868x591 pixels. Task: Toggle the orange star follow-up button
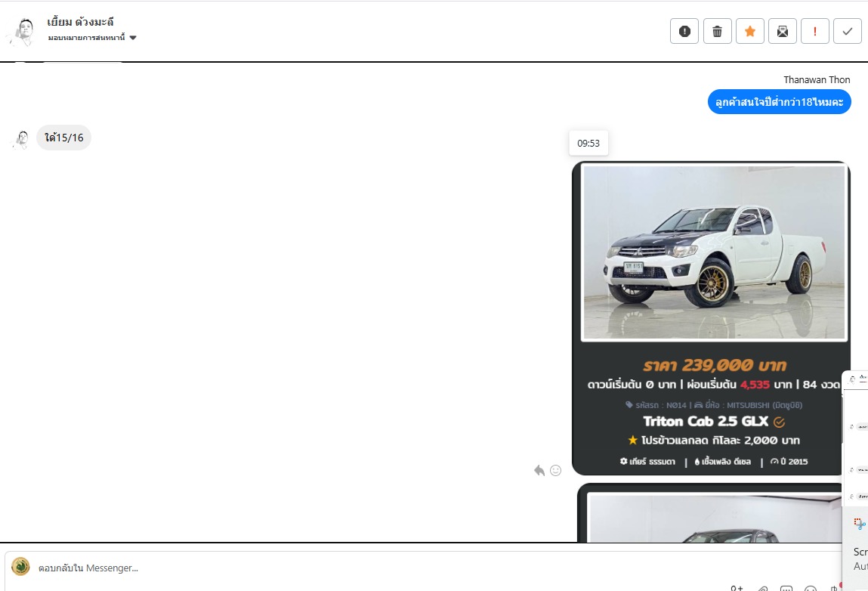click(749, 31)
